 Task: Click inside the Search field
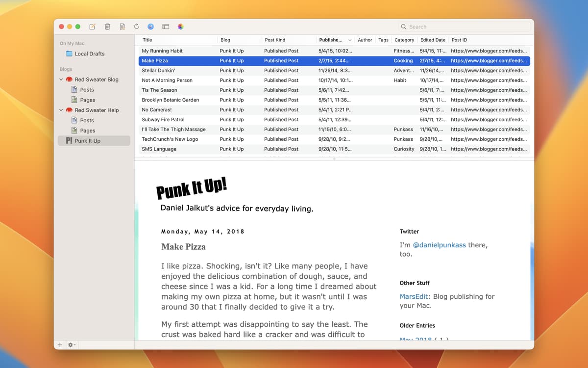(x=465, y=26)
